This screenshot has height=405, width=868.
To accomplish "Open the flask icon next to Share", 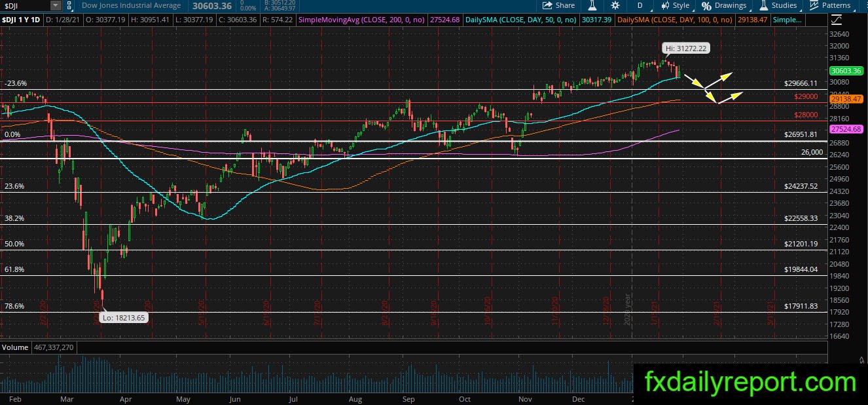I will [592, 5].
